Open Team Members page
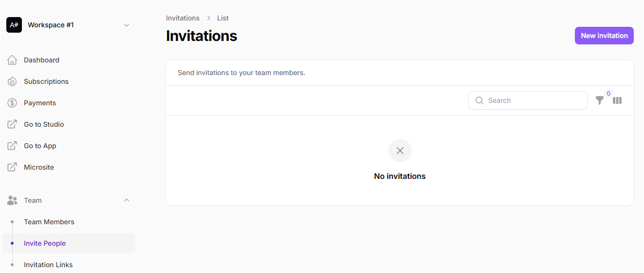The width and height of the screenshot is (644, 273). click(49, 222)
